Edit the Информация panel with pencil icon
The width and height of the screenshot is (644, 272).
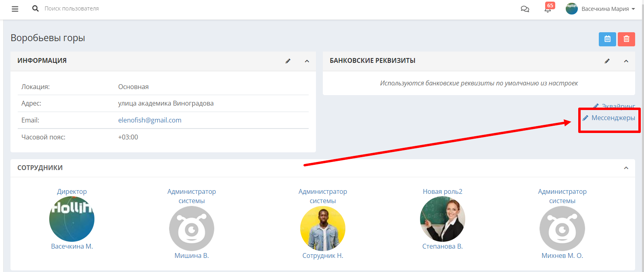[x=288, y=61]
